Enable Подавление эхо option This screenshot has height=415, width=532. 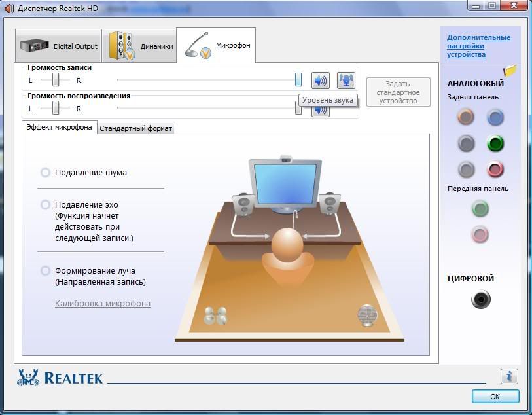tap(45, 205)
